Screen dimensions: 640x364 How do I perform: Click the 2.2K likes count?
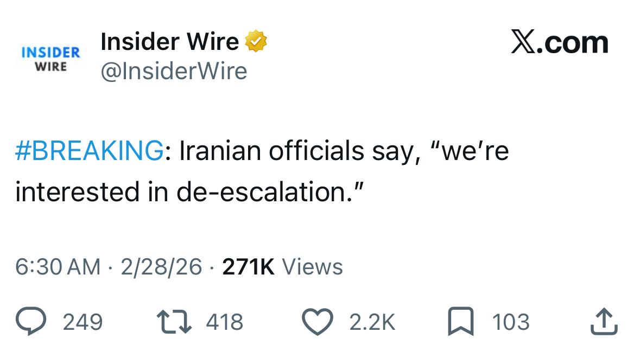point(372,322)
